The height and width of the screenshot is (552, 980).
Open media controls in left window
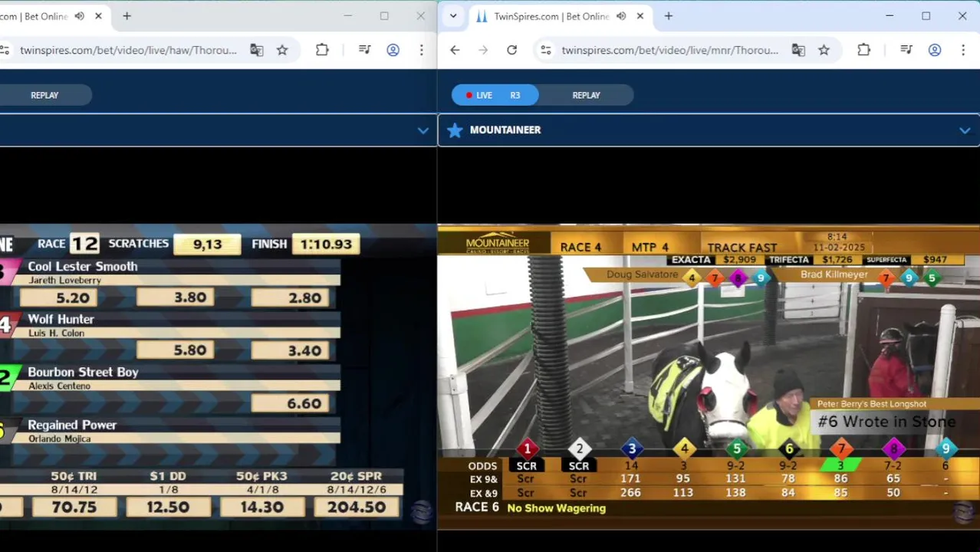coord(364,50)
